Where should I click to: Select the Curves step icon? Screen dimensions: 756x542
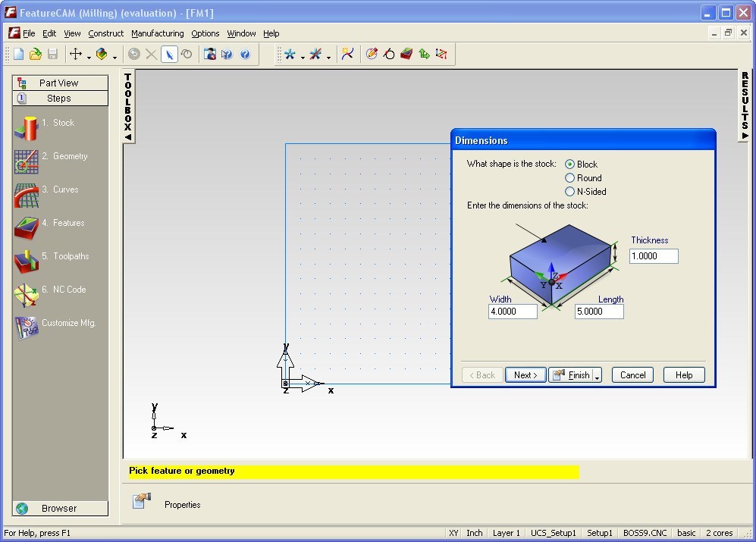(26, 195)
